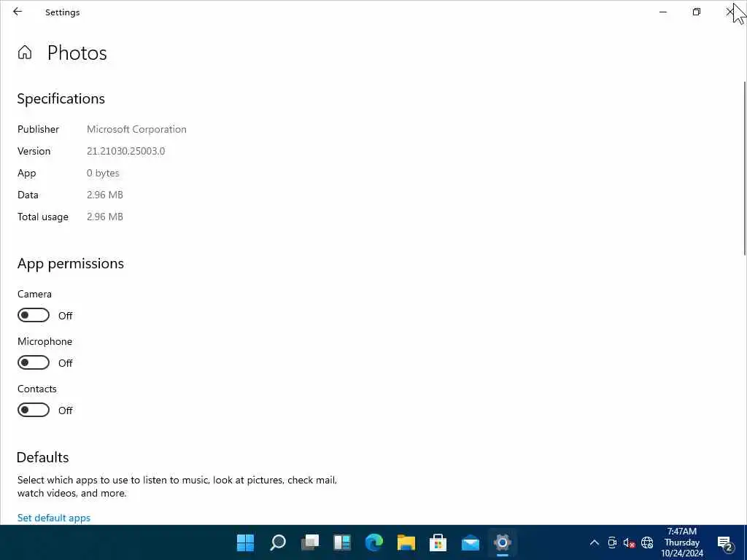Click the App permissions heading
This screenshot has height=560, width=747.
71,263
